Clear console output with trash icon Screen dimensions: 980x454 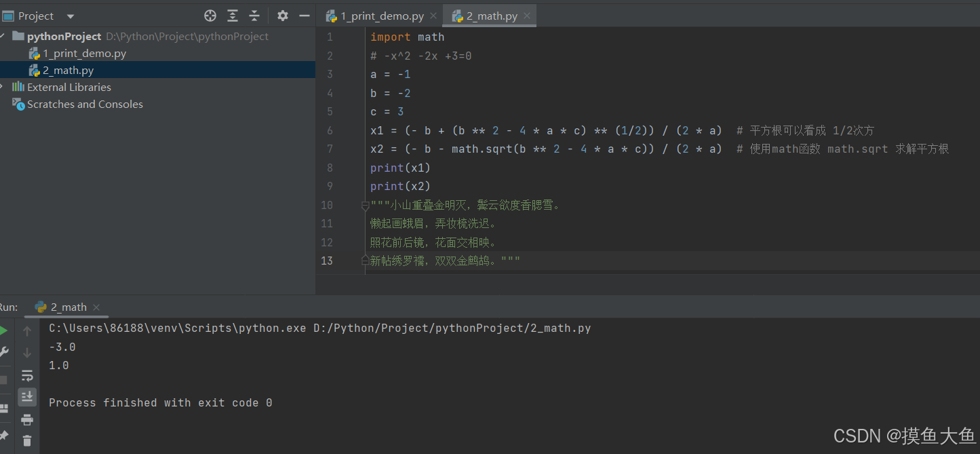click(27, 441)
